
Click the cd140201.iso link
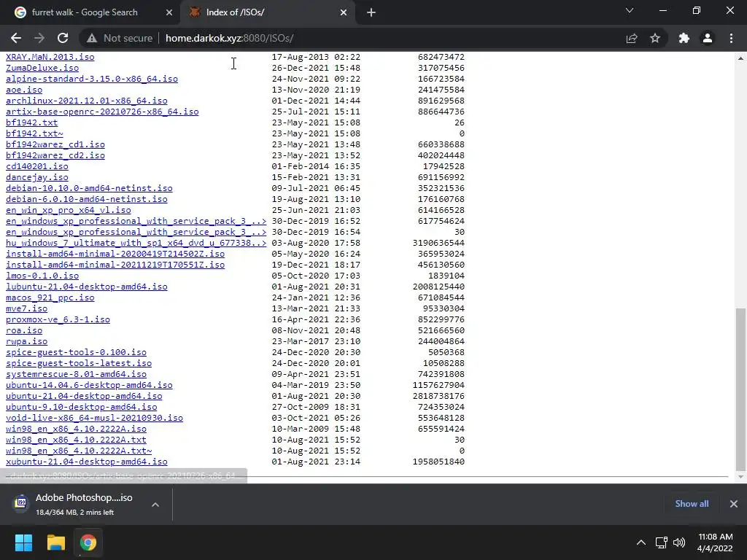click(37, 166)
